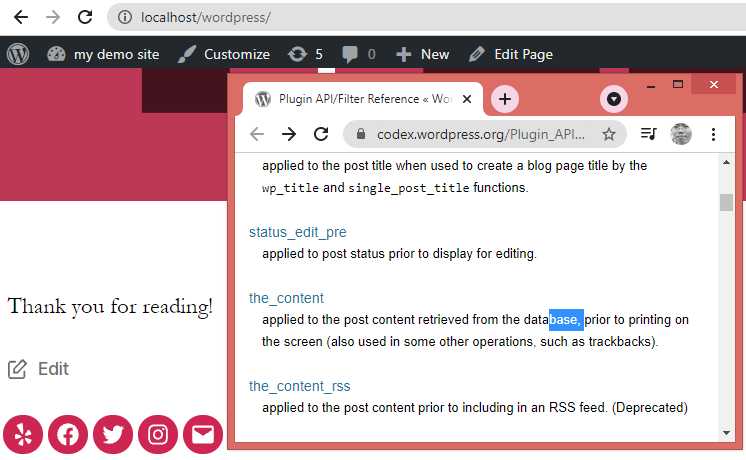This screenshot has width=746, height=460.
Task: Open the media control playlist icon
Action: [648, 134]
